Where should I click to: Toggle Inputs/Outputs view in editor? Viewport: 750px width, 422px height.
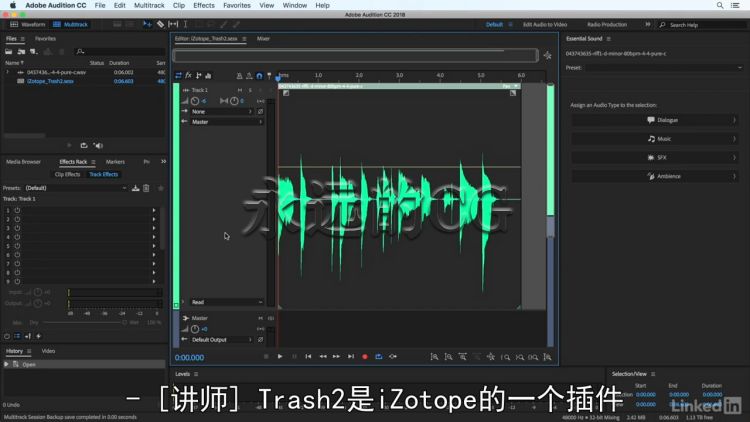[x=178, y=76]
